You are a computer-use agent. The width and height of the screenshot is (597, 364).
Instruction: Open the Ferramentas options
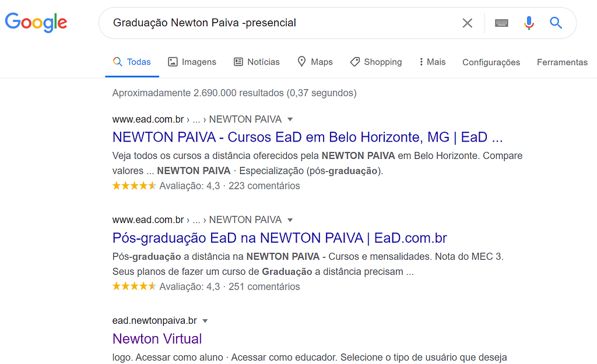tap(562, 62)
